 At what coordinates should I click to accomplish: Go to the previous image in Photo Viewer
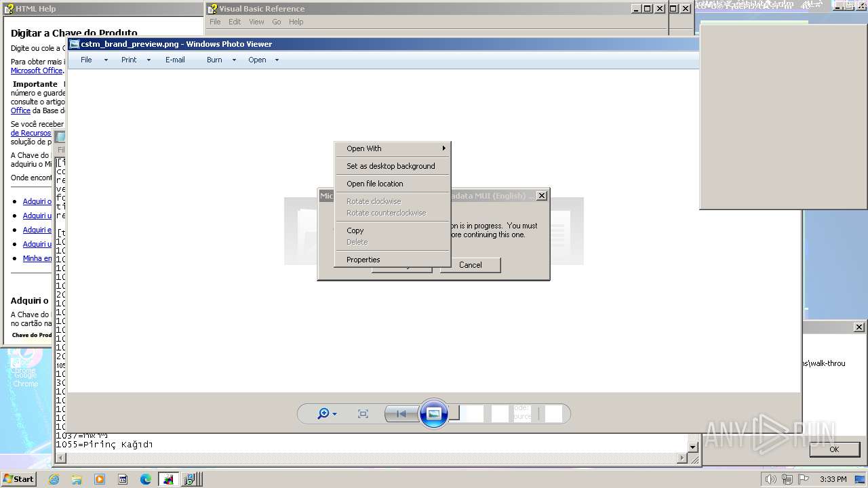[401, 413]
